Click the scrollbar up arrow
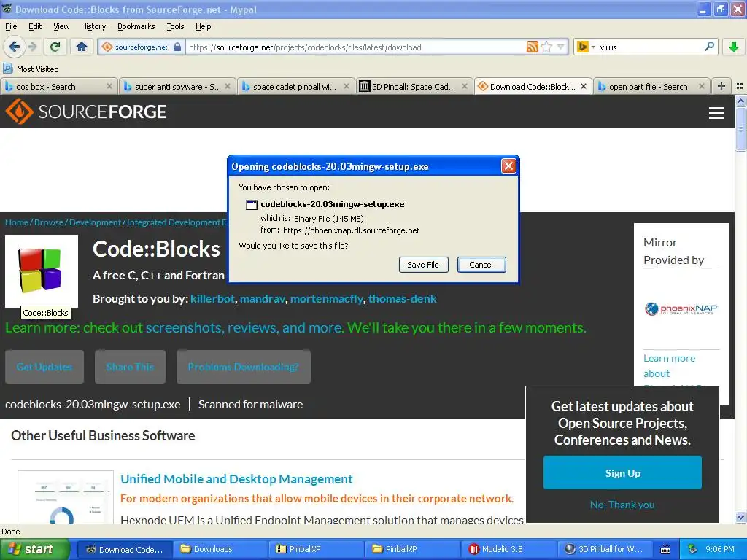The height and width of the screenshot is (560, 747). (x=740, y=101)
